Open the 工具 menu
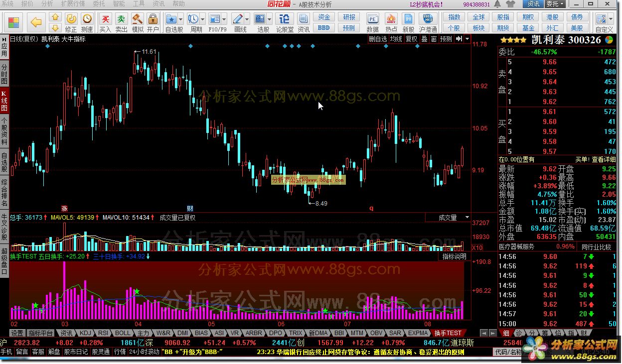The height and width of the screenshot is (364, 622). tap(139, 3)
